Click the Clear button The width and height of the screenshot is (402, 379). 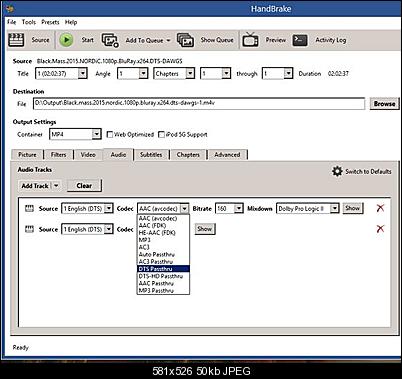[x=84, y=186]
